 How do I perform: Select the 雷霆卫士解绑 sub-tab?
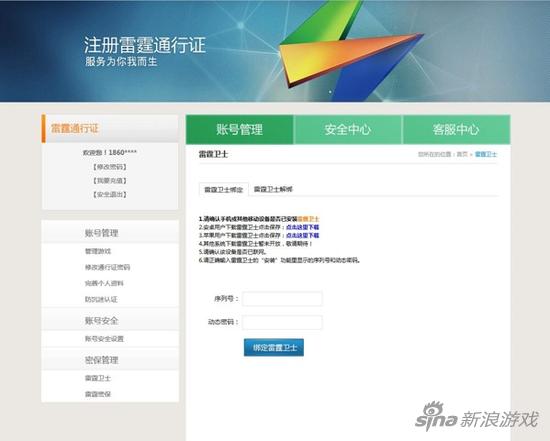pyautogui.click(x=273, y=189)
